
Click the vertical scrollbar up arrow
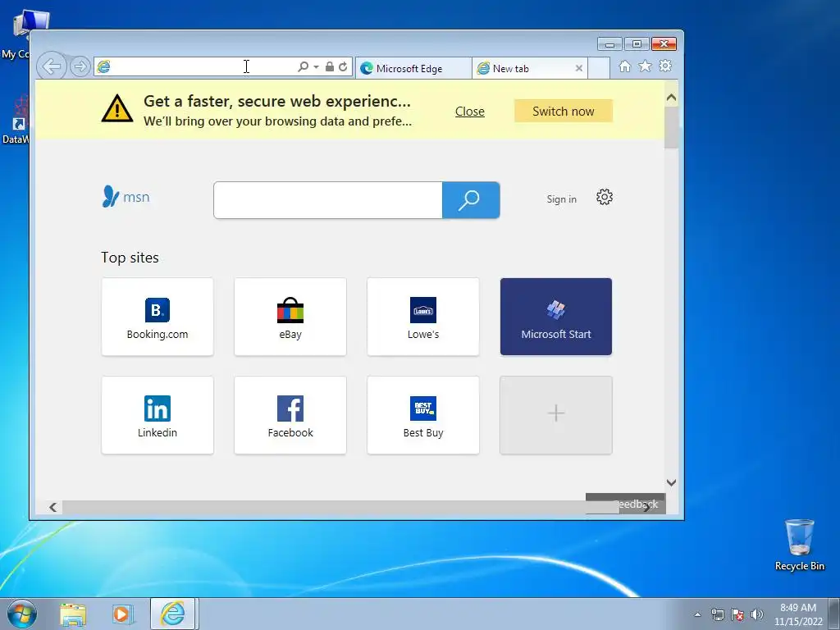click(671, 98)
